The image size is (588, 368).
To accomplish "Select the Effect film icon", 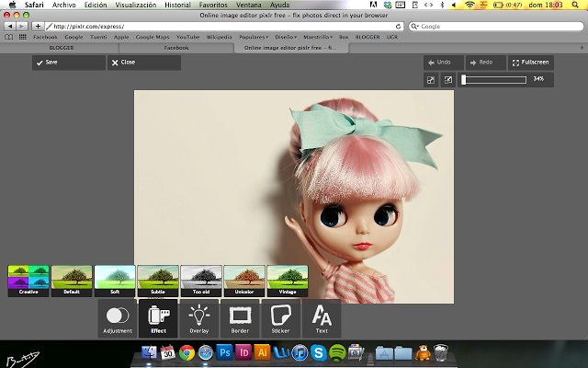I will 158,318.
